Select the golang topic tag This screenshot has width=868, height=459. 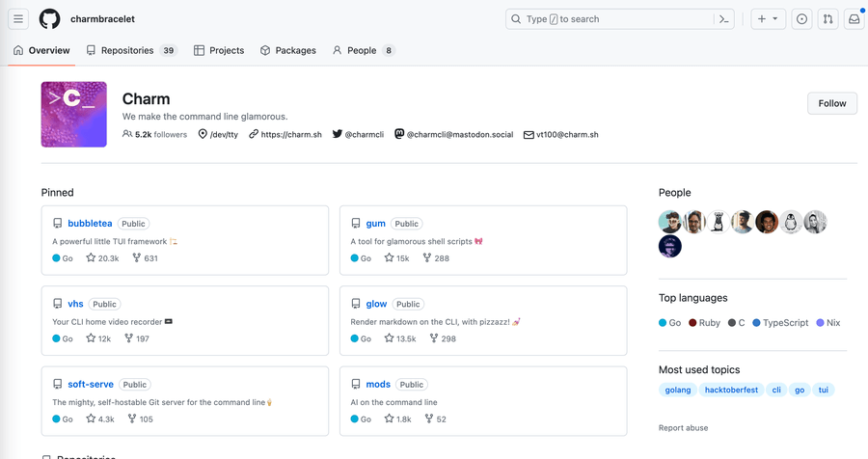(x=678, y=390)
